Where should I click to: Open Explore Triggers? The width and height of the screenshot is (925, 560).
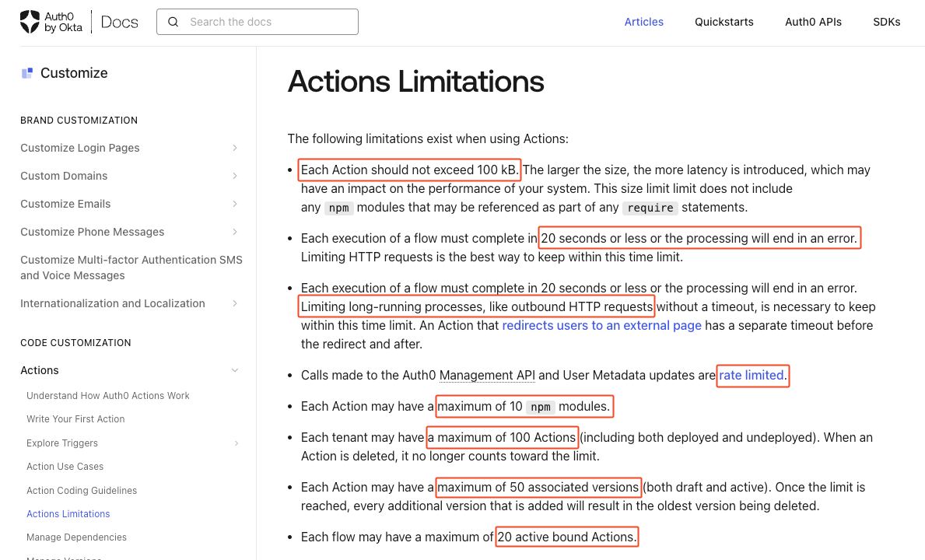(62, 443)
